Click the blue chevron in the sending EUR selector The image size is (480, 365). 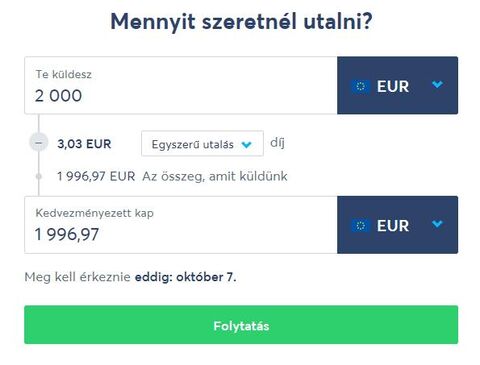point(437,85)
